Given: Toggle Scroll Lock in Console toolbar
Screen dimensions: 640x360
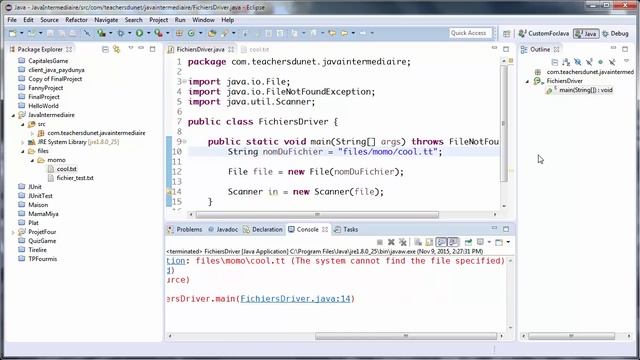Looking at the screenshot, I should pos(429,242).
